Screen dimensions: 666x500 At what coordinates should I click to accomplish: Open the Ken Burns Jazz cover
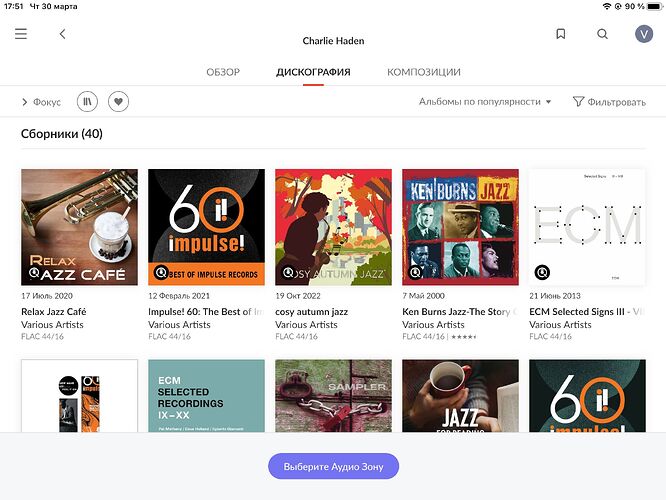(460, 227)
